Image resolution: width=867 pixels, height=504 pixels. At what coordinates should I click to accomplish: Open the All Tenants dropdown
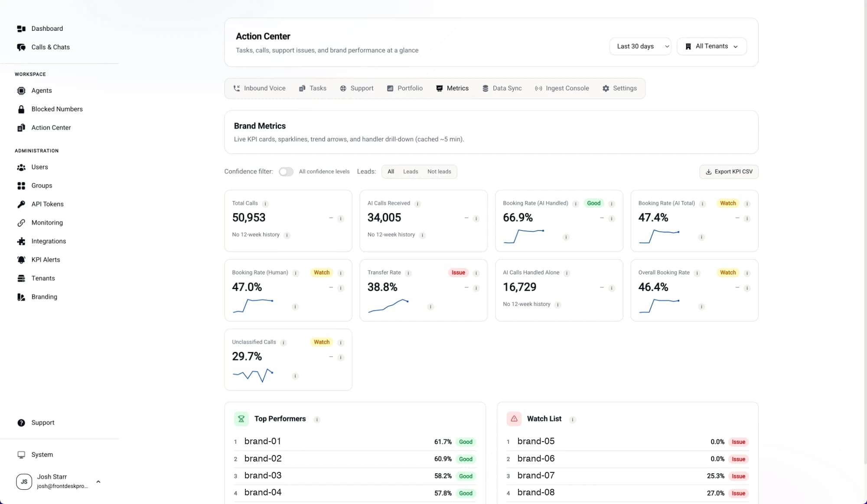click(712, 46)
